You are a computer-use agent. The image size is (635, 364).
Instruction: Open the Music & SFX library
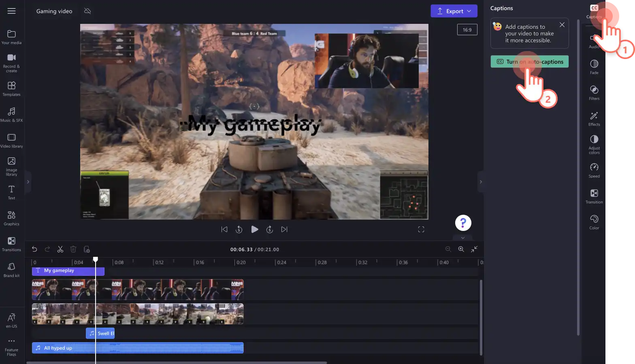point(11,114)
